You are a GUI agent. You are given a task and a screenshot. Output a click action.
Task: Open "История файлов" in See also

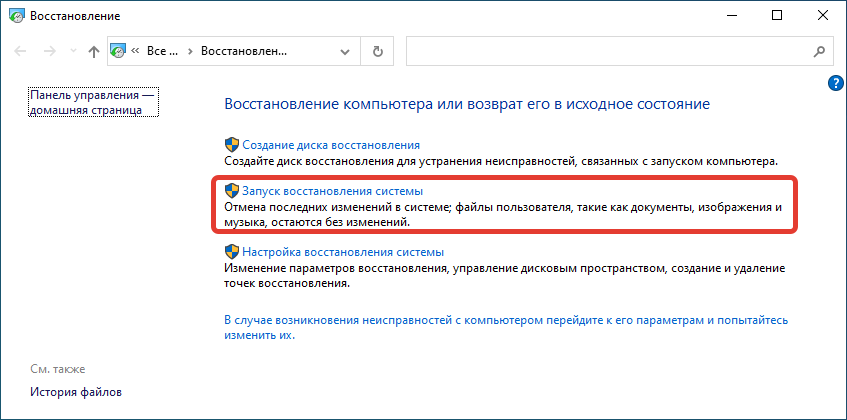(x=76, y=393)
